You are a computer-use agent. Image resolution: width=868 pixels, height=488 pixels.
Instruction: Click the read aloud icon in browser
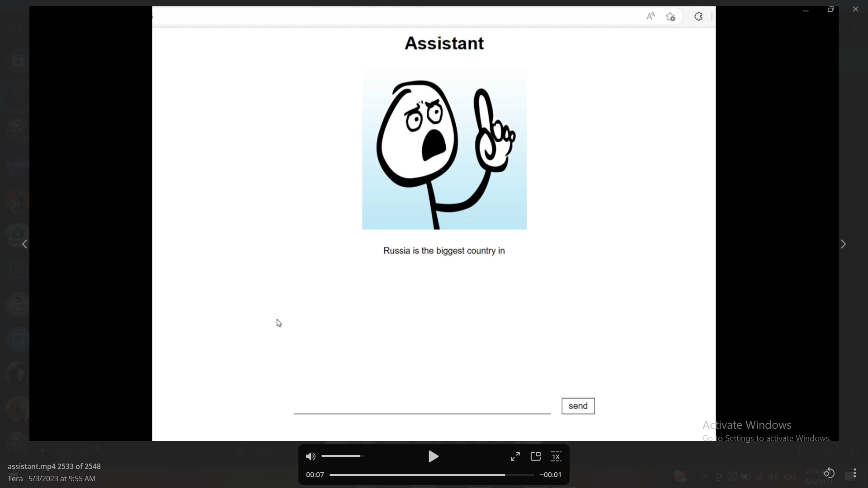tap(650, 17)
